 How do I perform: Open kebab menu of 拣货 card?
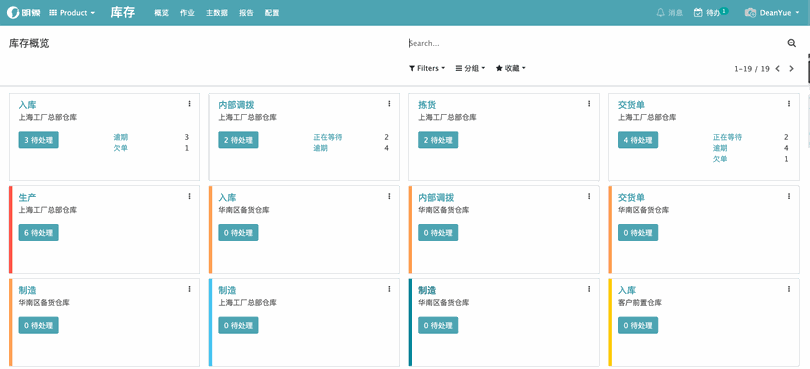pyautogui.click(x=589, y=104)
